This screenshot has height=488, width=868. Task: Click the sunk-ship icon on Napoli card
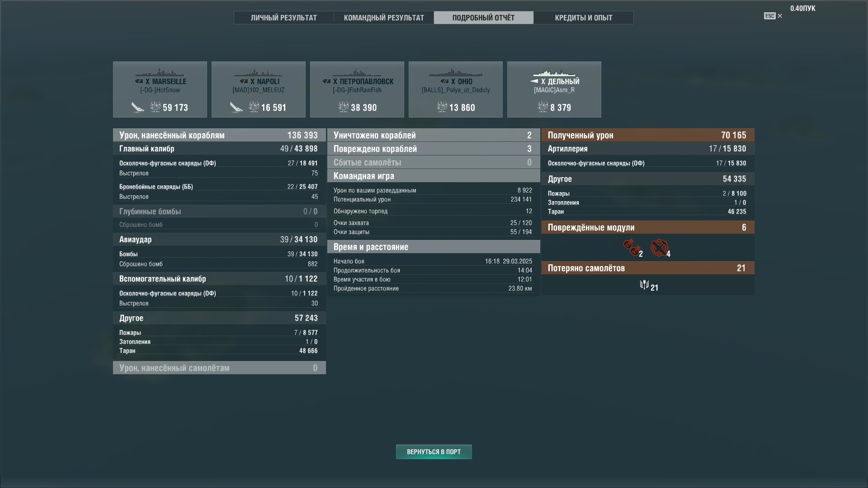point(236,107)
